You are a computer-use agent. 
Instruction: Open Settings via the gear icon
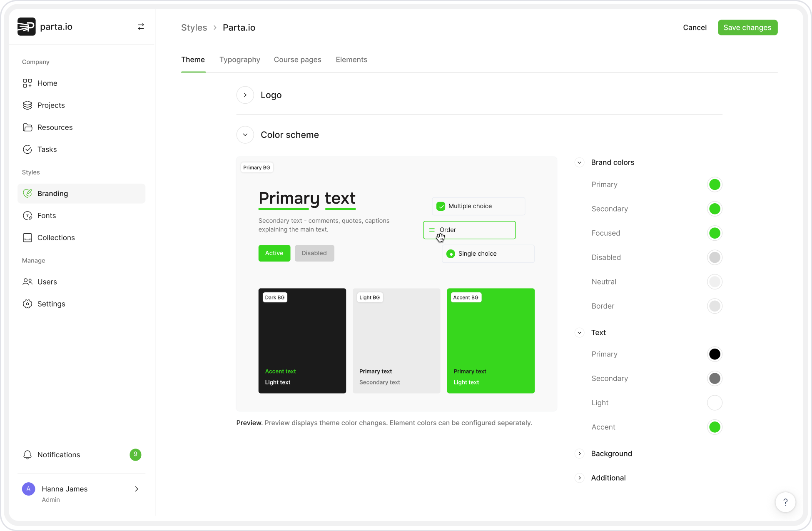(27, 304)
